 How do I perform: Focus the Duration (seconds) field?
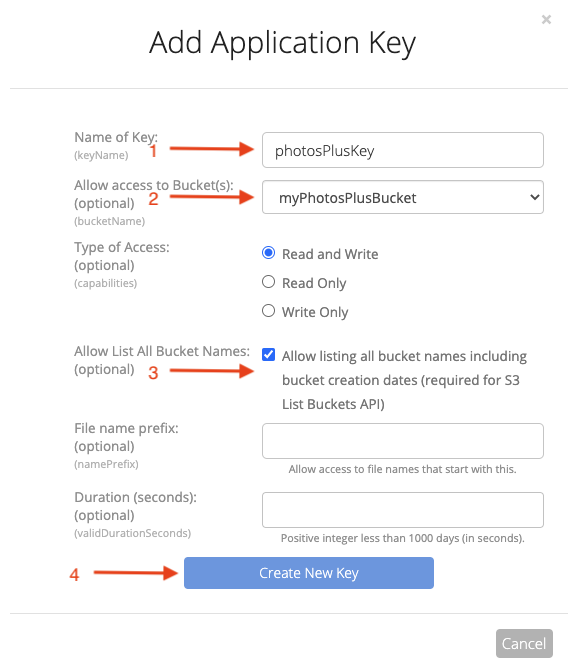pyautogui.click(x=403, y=510)
